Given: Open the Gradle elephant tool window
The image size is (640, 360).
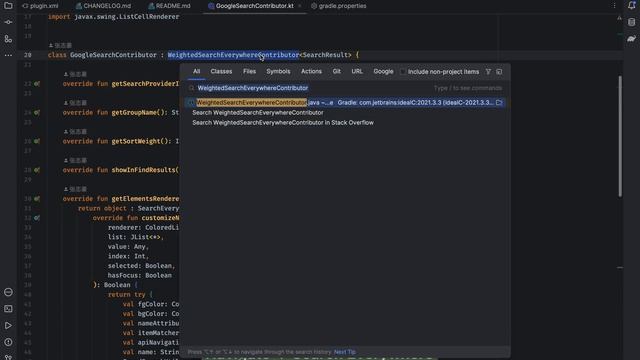Looking at the screenshot, I should pos(631,39).
